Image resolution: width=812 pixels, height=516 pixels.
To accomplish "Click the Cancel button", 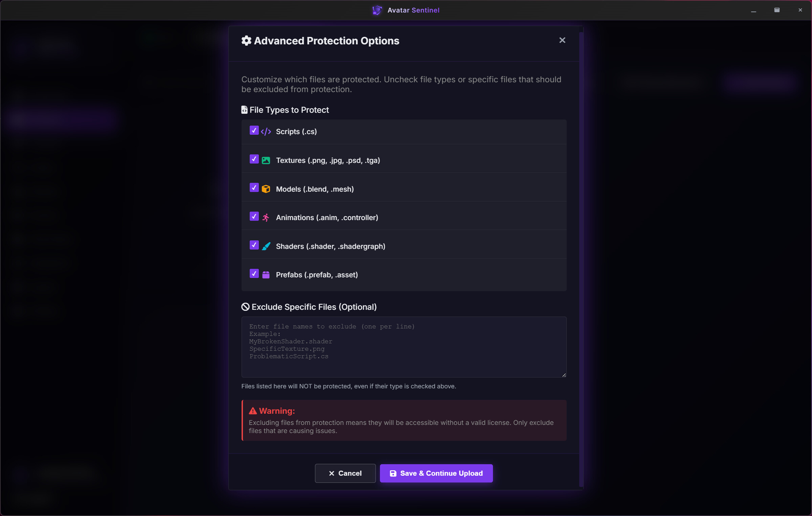I will pyautogui.click(x=345, y=473).
